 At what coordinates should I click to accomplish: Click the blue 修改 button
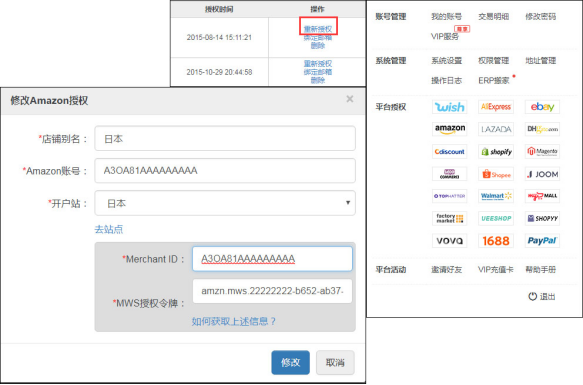(290, 362)
